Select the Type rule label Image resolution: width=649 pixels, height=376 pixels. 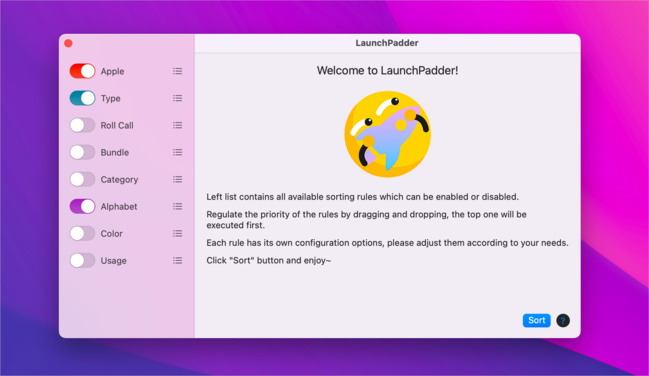111,99
